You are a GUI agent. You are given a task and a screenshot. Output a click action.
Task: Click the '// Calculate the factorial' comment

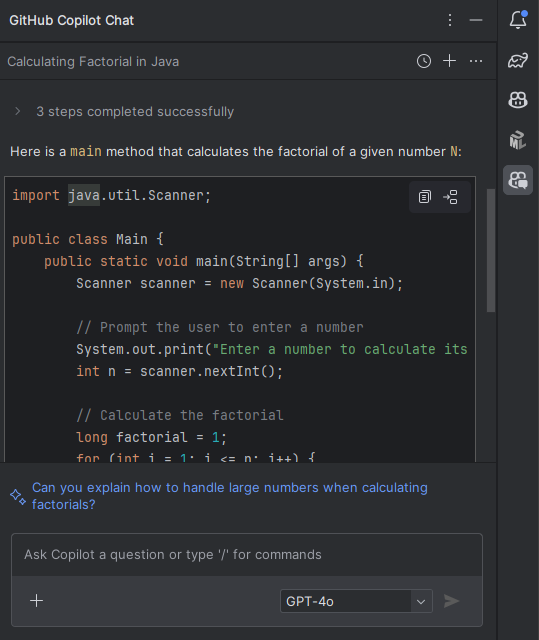click(180, 416)
